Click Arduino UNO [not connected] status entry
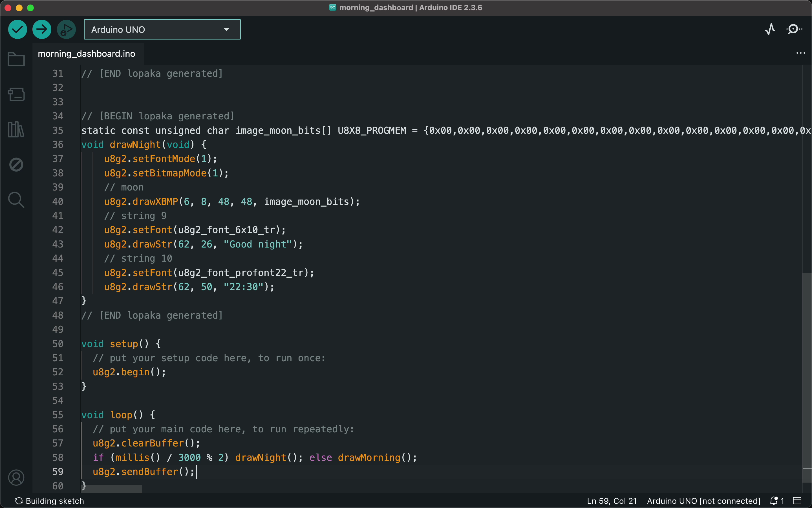The image size is (812, 508). (x=704, y=501)
